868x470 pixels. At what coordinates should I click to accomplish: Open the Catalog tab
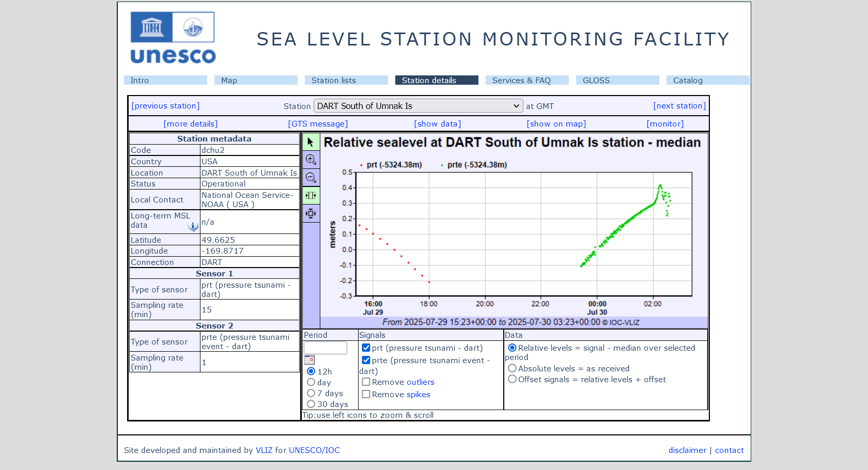(x=708, y=80)
